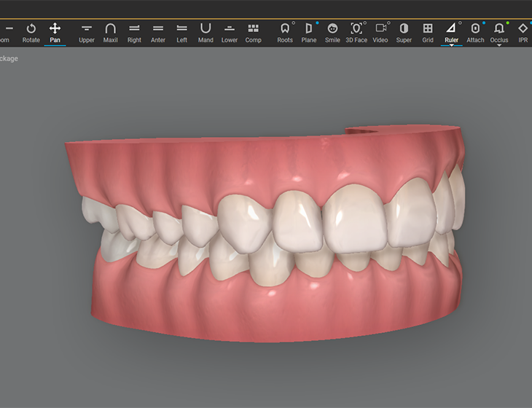Show the Mandibular occlusal view
This screenshot has width=532, height=408.
(206, 32)
